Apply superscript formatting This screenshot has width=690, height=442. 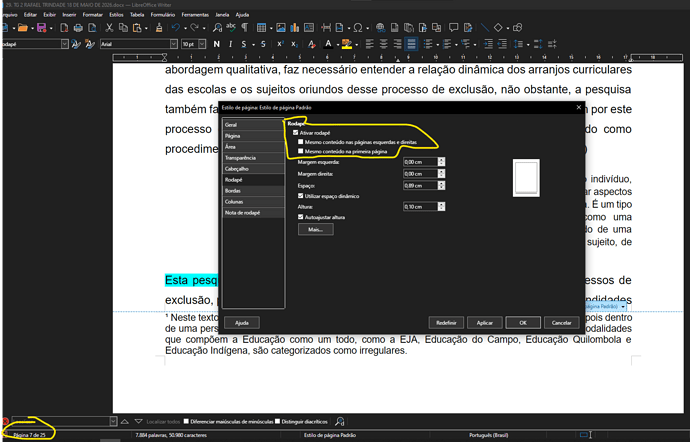tap(280, 44)
